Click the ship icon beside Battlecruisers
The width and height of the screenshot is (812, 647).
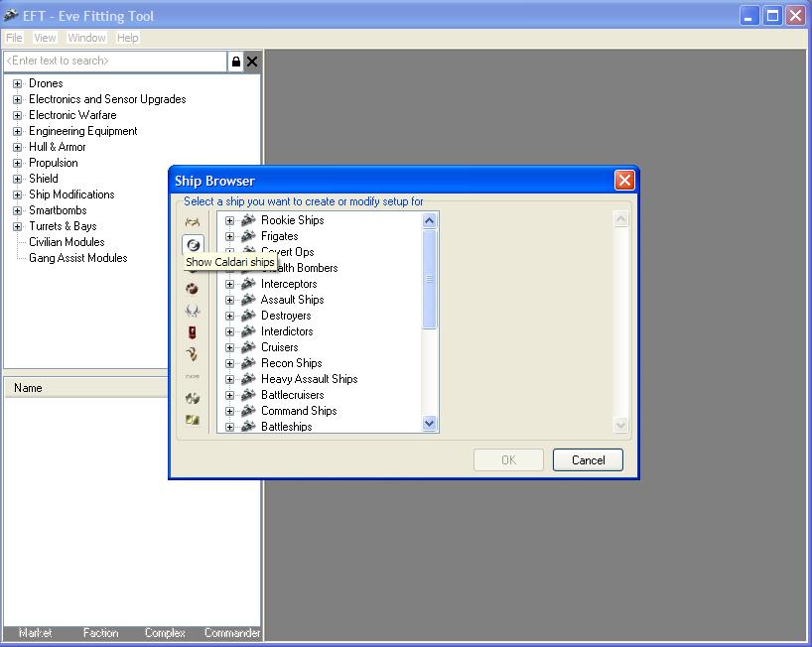248,394
